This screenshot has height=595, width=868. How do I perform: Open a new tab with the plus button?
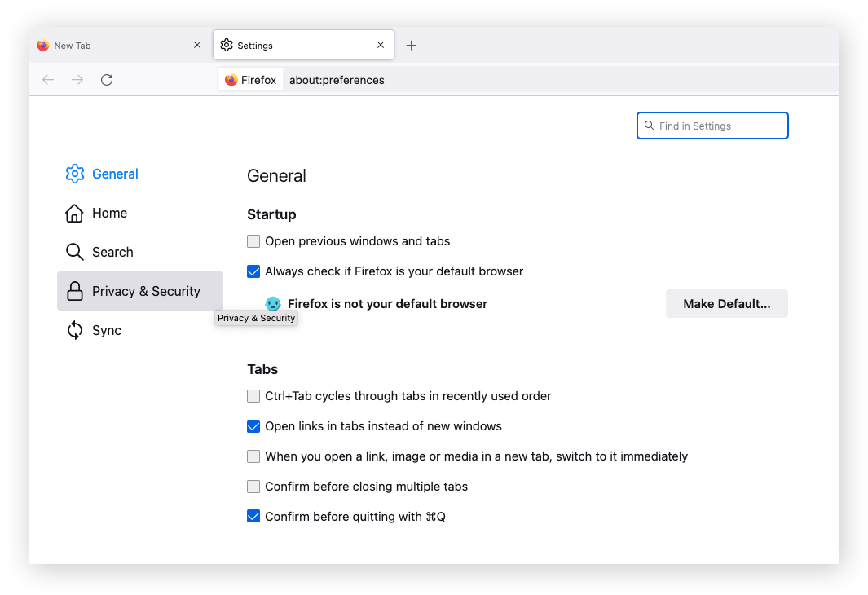pyautogui.click(x=411, y=45)
